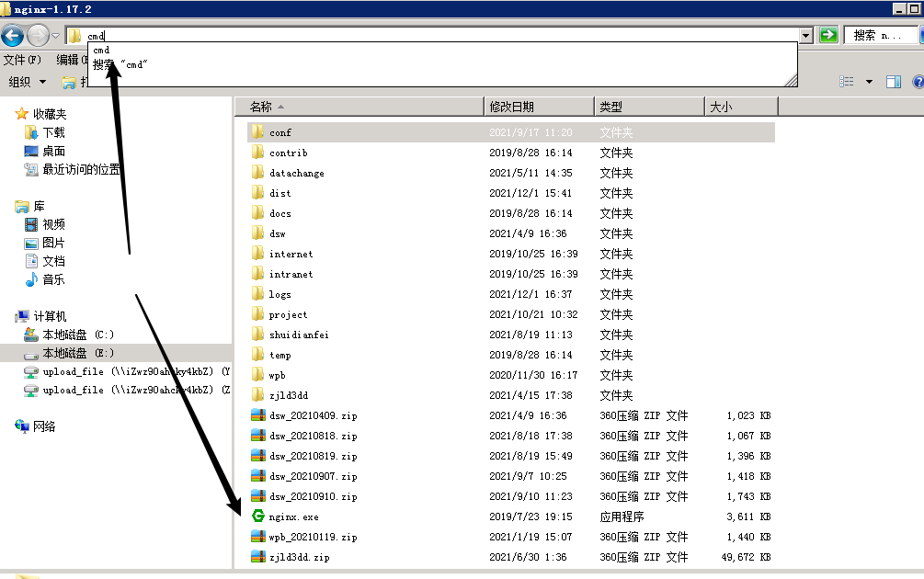The width and height of the screenshot is (924, 579).
Task: Open the 下载 folder shortcut
Action: click(x=45, y=132)
